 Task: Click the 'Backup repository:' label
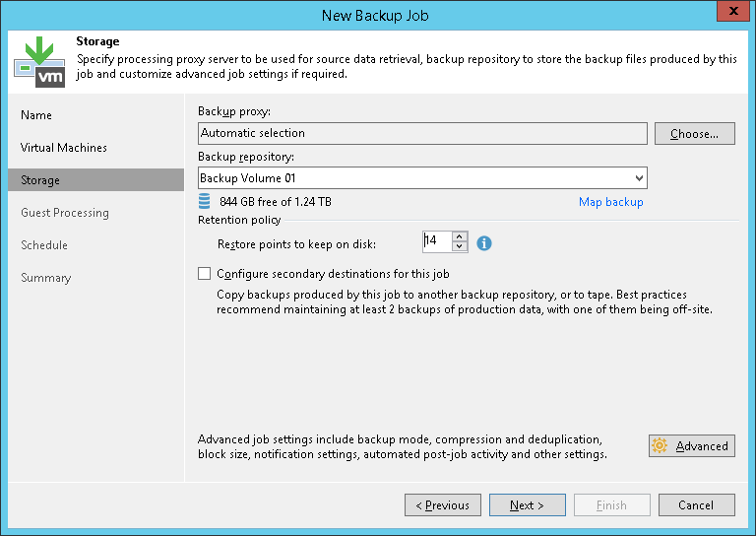tap(246, 157)
